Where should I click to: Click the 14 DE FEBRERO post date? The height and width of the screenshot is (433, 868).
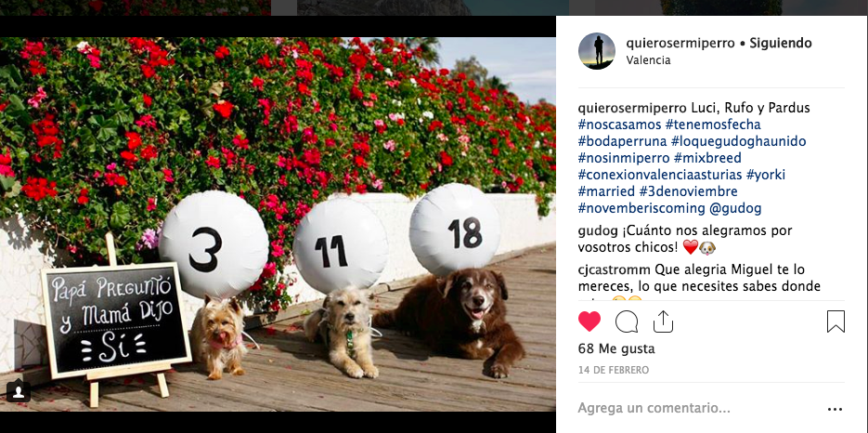click(x=614, y=370)
